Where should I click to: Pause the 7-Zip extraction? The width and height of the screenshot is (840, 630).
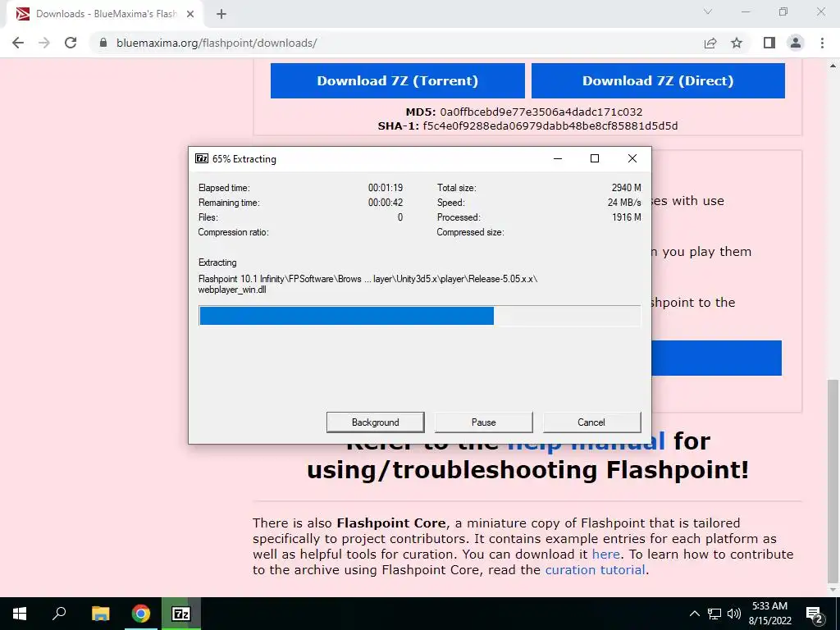484,422
